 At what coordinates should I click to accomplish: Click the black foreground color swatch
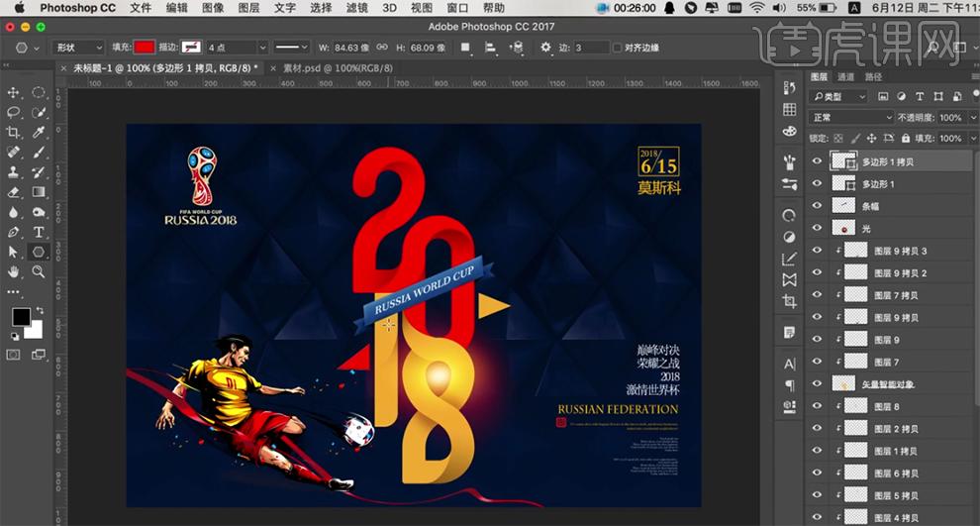(21, 316)
